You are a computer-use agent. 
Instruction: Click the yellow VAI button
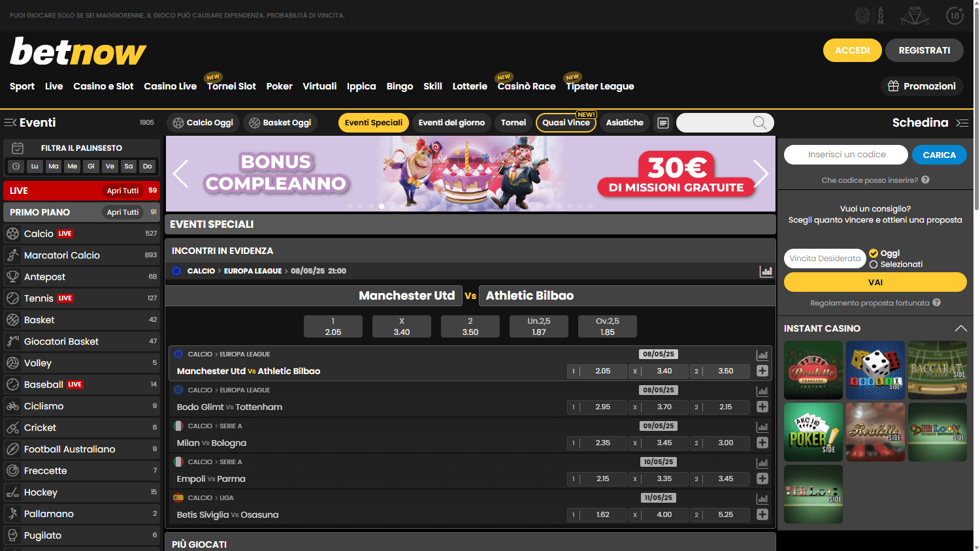[x=875, y=282]
